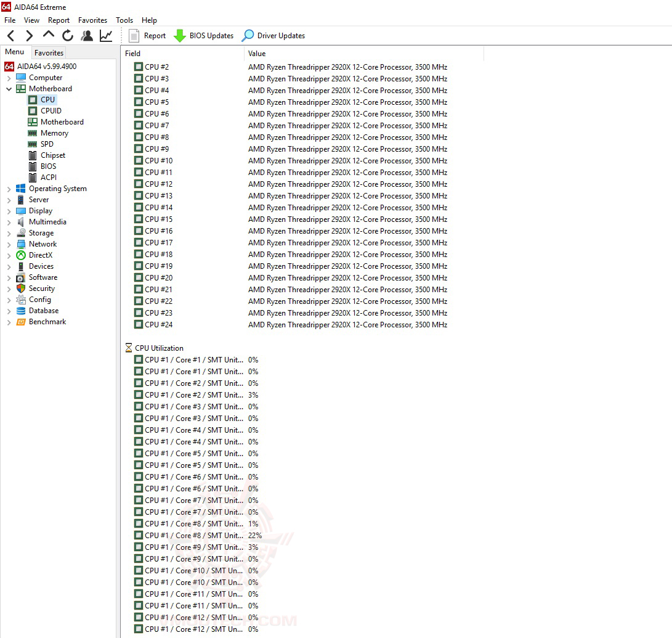The width and height of the screenshot is (672, 638).
Task: Expand the Server node
Action: (9, 200)
